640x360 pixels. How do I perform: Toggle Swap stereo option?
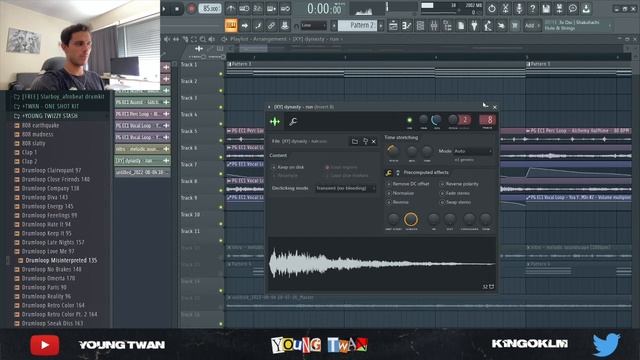[x=455, y=202]
